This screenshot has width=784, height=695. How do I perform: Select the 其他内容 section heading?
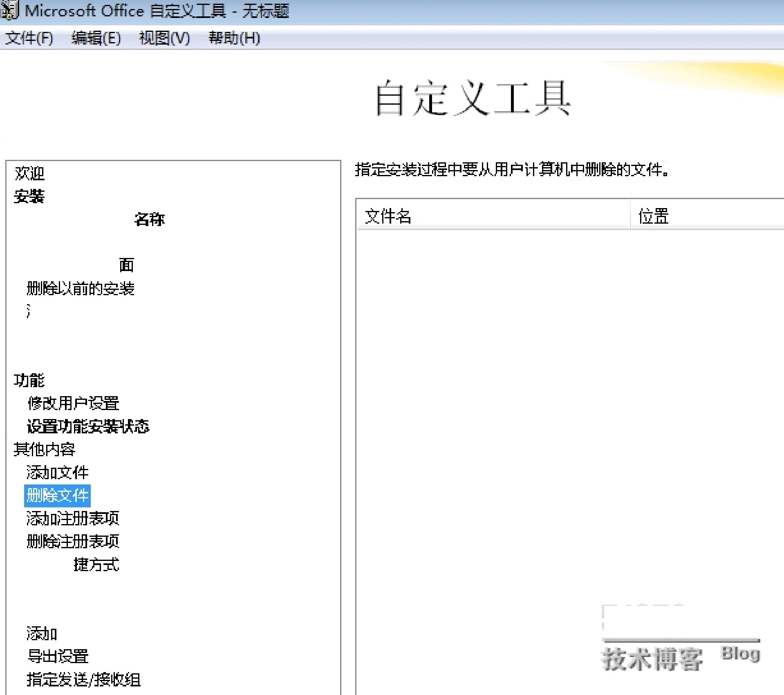[x=45, y=449]
